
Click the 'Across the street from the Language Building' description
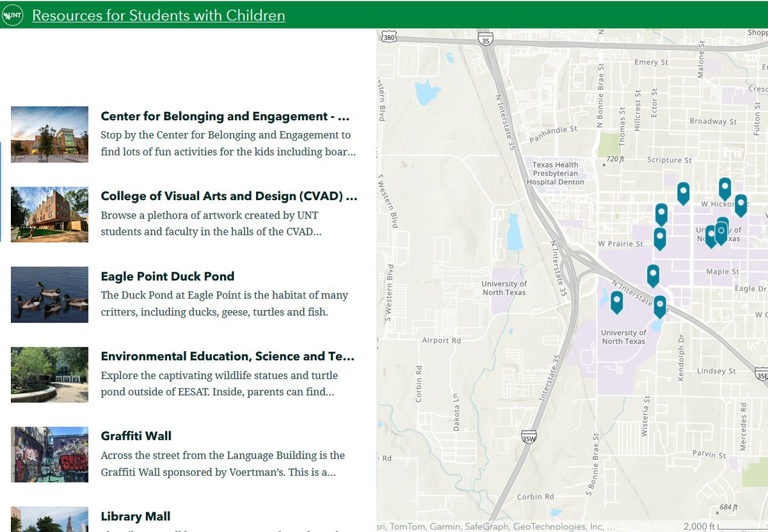click(223, 464)
